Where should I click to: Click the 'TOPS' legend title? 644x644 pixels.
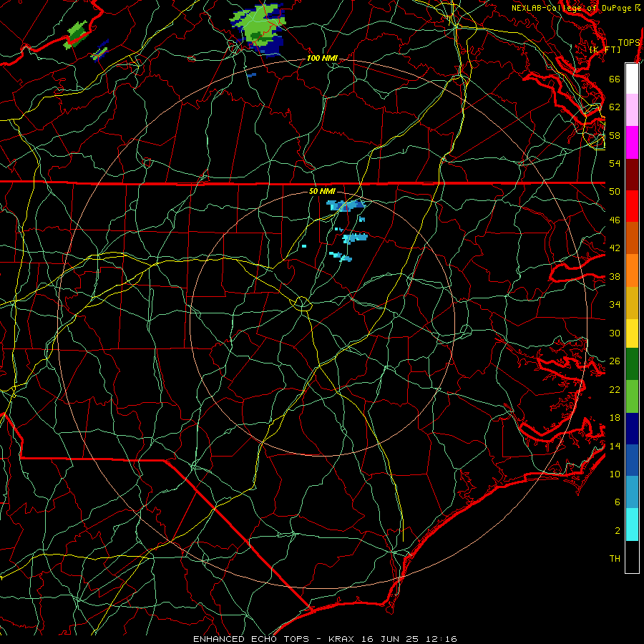629,43
